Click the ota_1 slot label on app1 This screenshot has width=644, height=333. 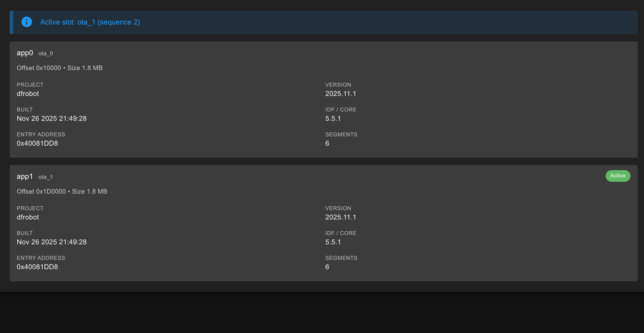click(46, 177)
